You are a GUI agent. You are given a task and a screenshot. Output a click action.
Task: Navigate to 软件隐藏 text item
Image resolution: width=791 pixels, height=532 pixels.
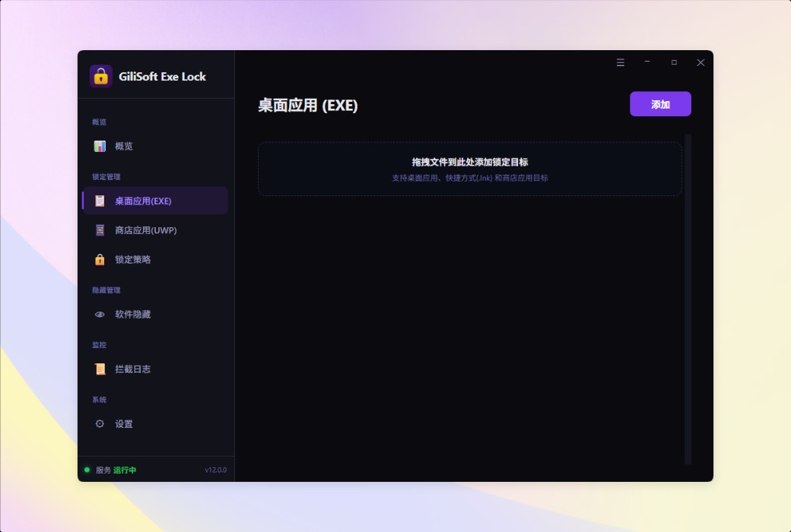[132, 314]
